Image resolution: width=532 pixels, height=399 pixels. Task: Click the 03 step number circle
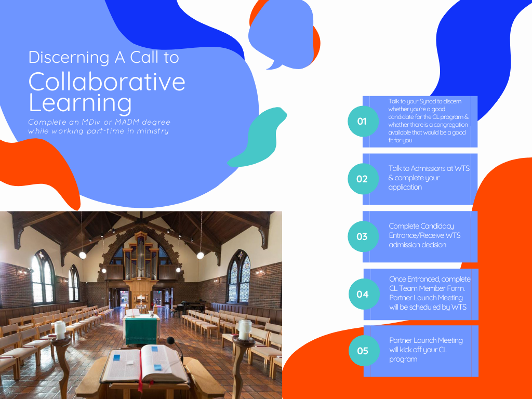tap(363, 236)
